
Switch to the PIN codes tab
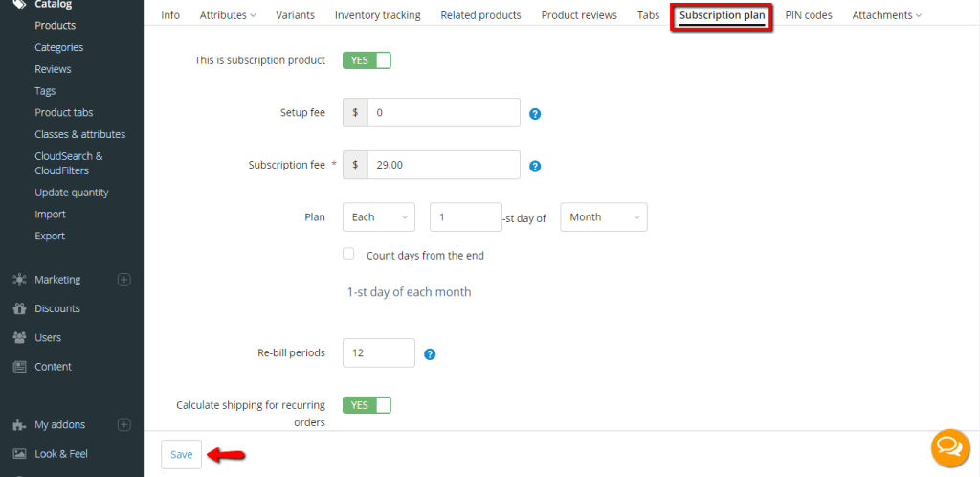(808, 15)
